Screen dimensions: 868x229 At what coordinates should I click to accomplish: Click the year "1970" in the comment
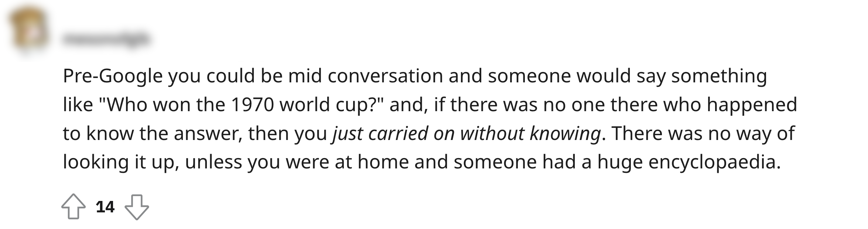pyautogui.click(x=252, y=105)
